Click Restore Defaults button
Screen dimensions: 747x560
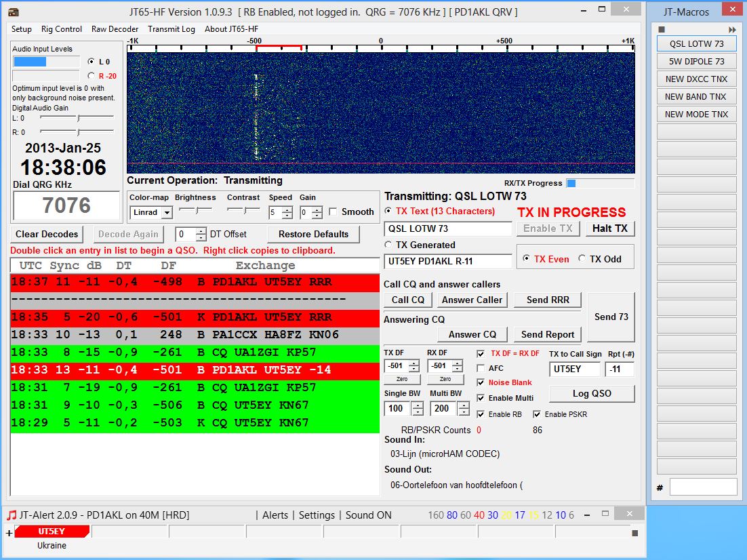313,234
